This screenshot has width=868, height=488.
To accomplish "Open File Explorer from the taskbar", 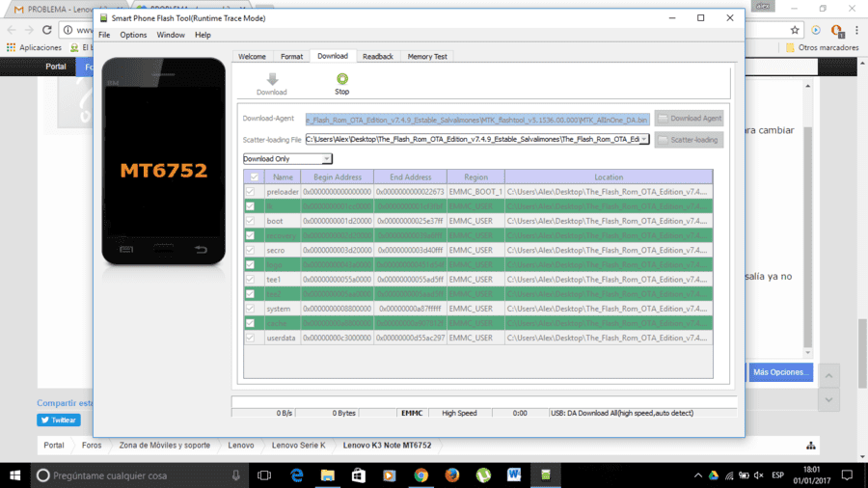I will click(328, 475).
